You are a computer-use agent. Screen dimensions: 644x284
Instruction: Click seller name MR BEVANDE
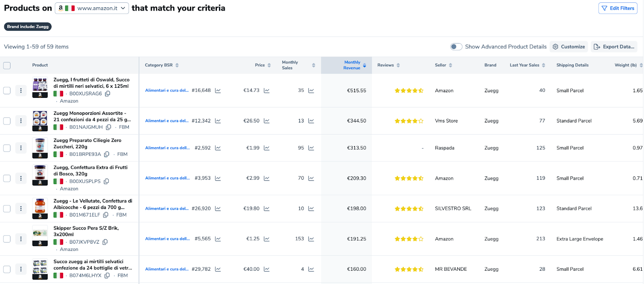tap(451, 269)
